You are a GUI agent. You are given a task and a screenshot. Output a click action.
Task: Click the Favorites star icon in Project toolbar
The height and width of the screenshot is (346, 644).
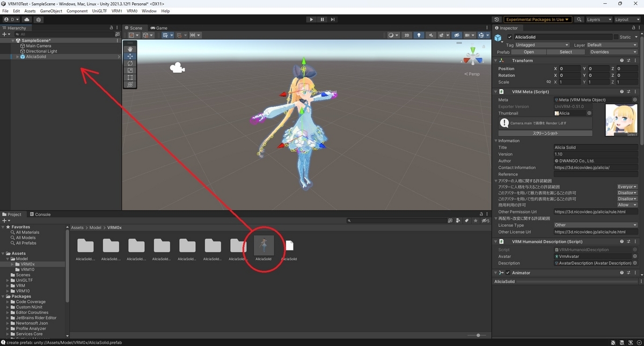tap(475, 220)
